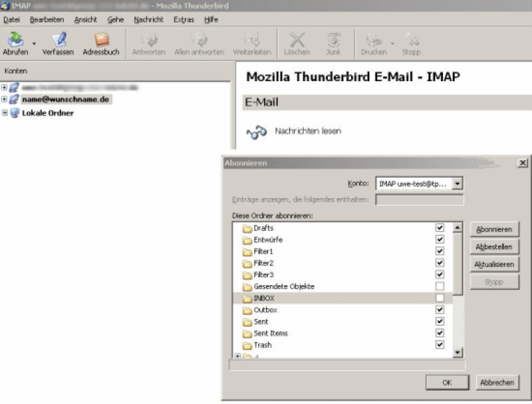The image size is (532, 404).
Task: Click the Drucken print icon
Action: pyautogui.click(x=374, y=41)
